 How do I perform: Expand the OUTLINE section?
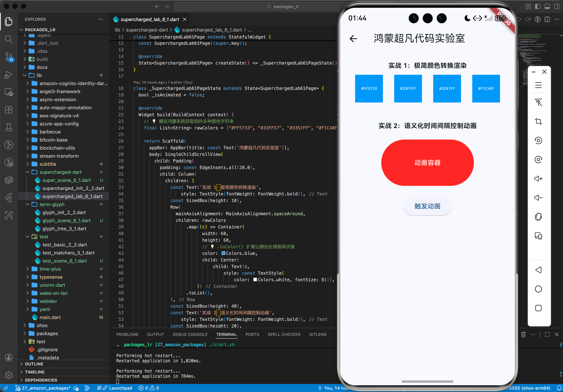[x=34, y=364]
